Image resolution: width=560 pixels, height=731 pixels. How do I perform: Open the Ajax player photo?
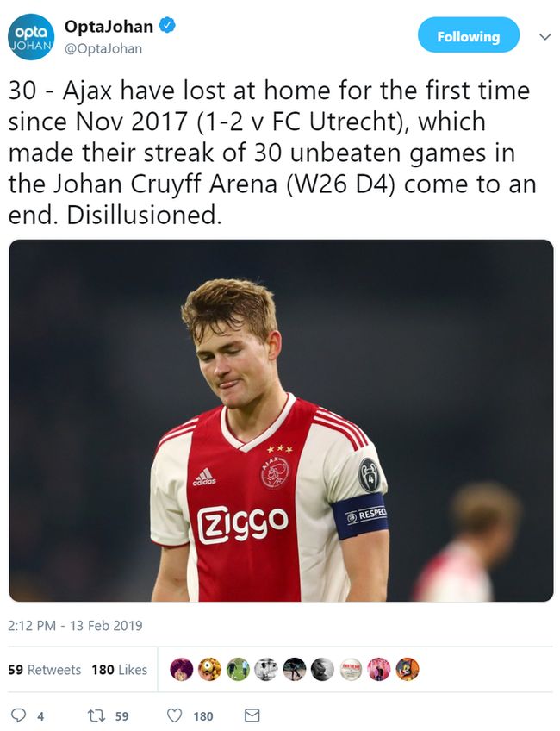point(281,420)
